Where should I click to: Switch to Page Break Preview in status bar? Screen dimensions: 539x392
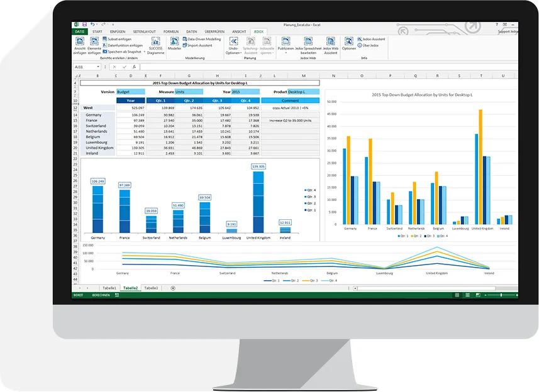tap(478, 295)
